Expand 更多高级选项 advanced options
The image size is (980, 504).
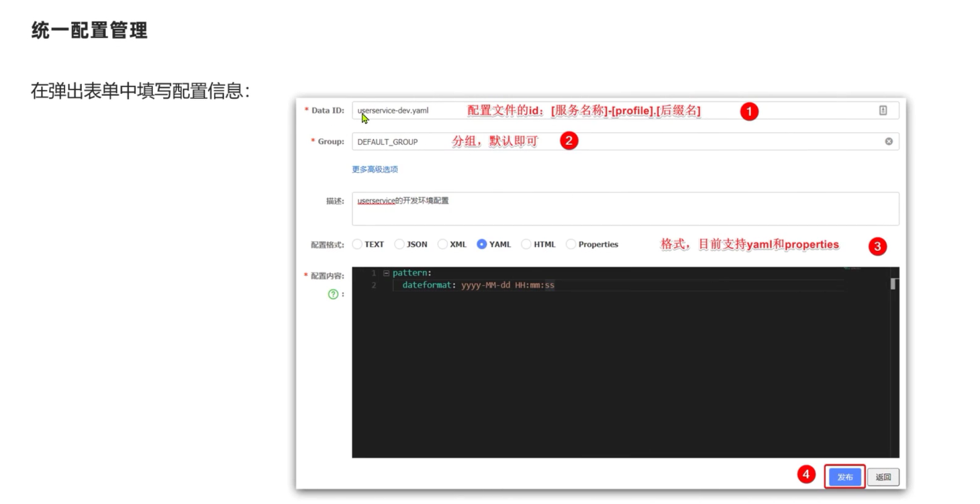tap(374, 169)
